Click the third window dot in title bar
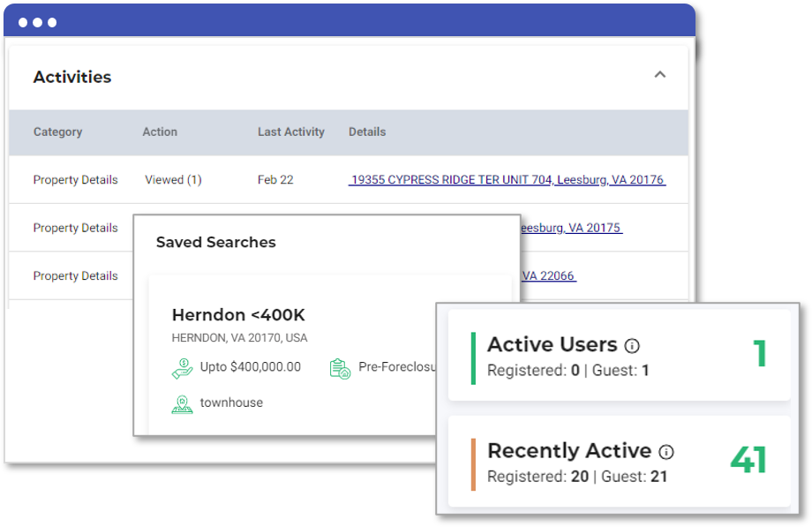This screenshot has height=527, width=812. [x=52, y=22]
